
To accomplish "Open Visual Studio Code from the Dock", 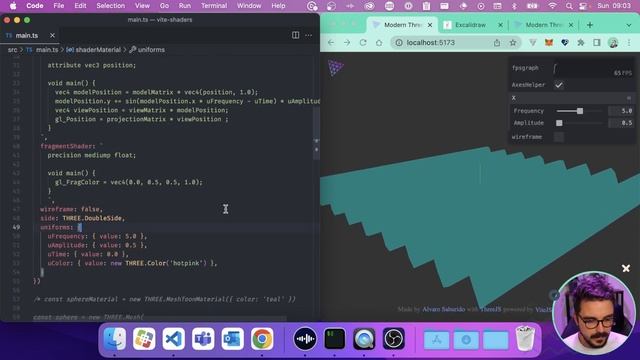I will click(x=173, y=339).
